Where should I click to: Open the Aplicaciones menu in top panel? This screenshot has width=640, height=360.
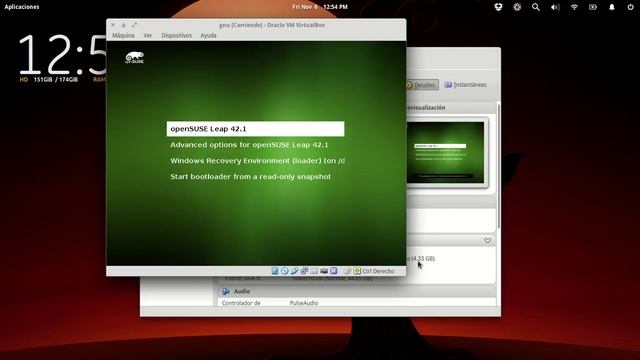22,7
